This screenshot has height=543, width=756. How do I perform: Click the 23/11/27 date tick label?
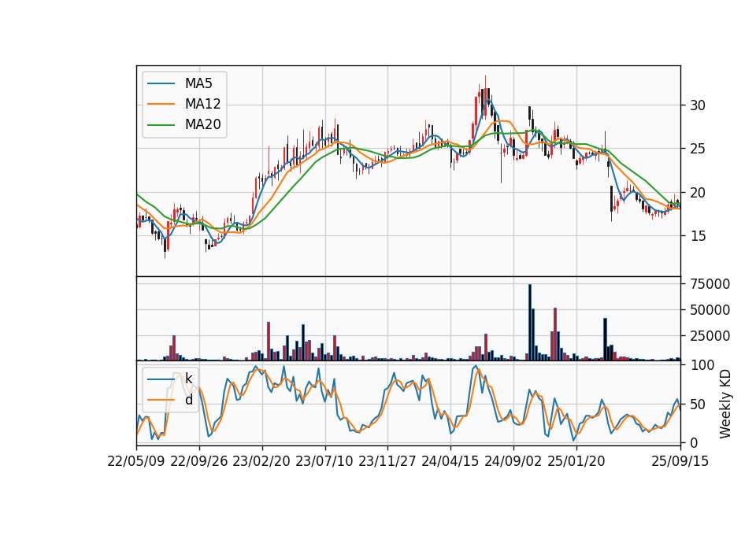(387, 461)
